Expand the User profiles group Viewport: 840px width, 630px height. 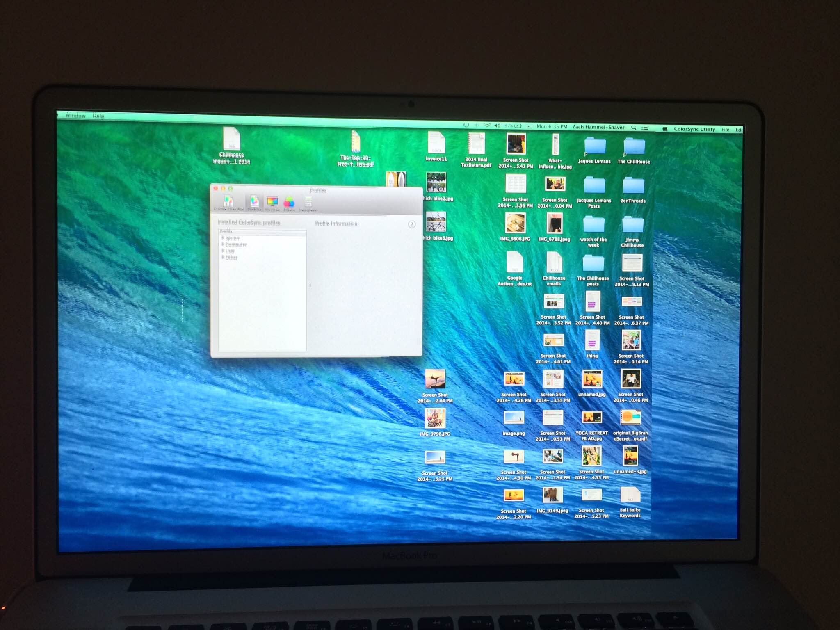click(223, 251)
